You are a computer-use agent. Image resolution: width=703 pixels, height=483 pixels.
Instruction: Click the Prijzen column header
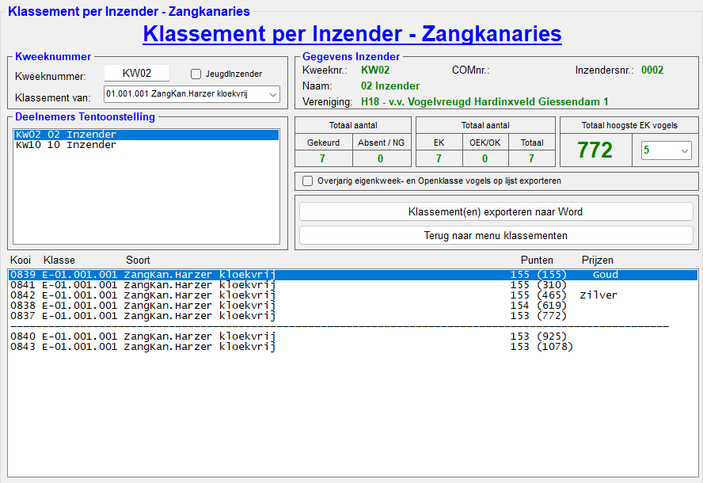click(x=598, y=260)
